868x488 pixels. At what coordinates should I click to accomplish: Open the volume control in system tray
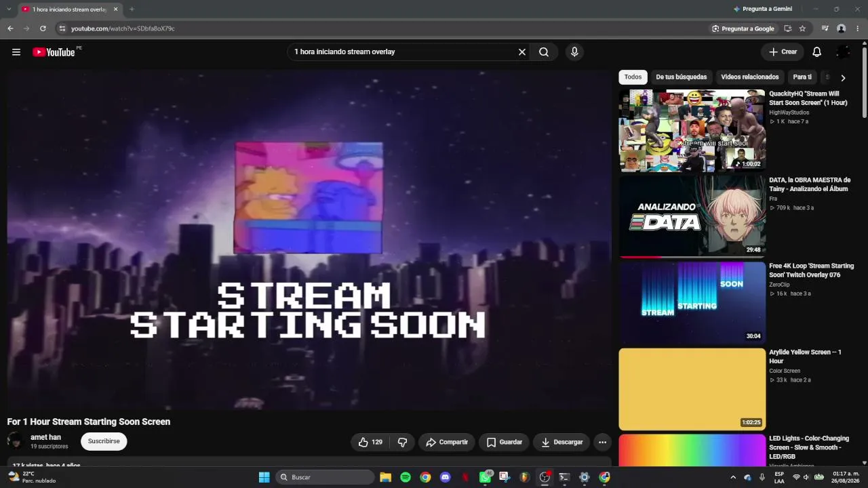tap(808, 477)
